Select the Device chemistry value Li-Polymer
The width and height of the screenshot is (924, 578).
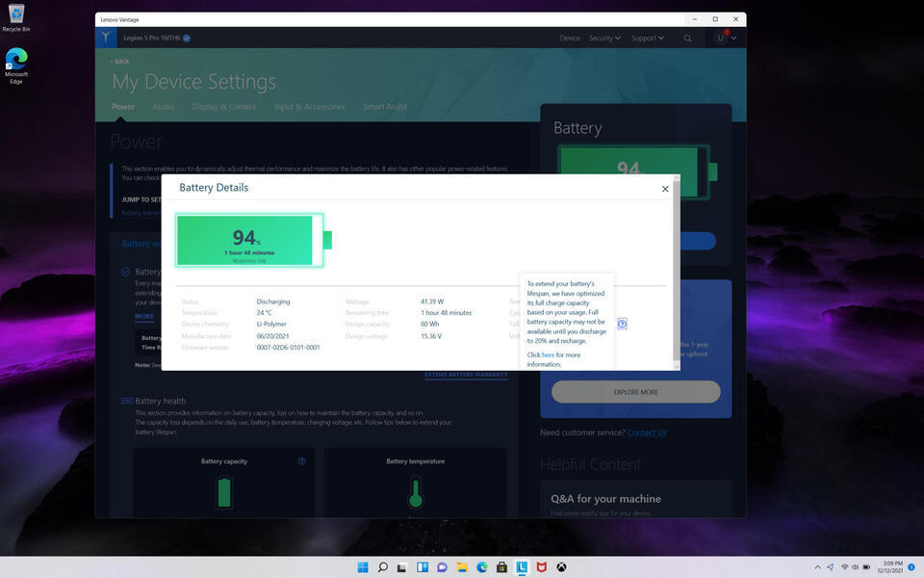(x=271, y=325)
